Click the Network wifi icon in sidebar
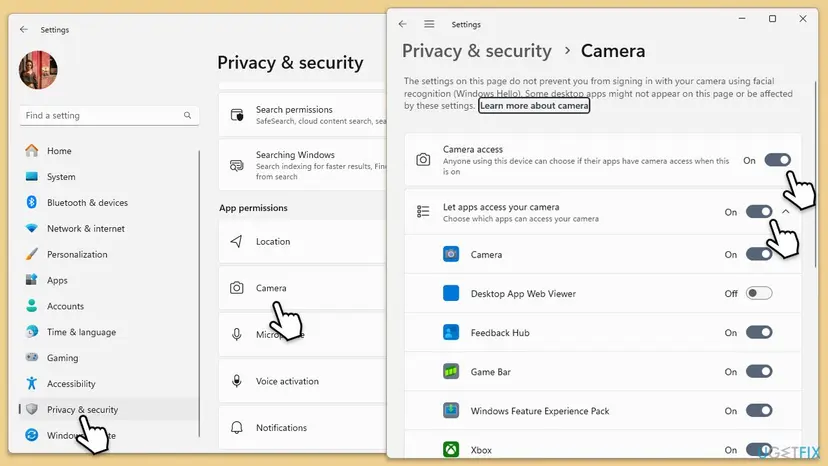 pos(32,228)
